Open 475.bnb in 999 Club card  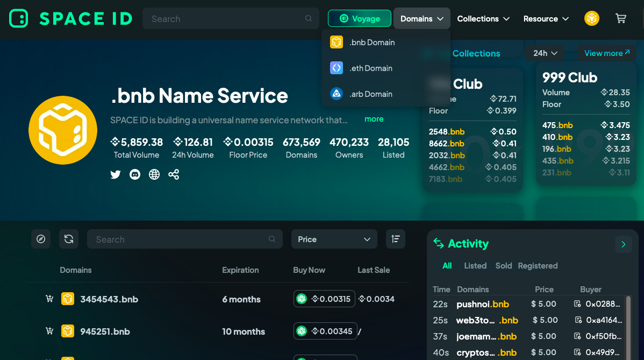click(557, 125)
